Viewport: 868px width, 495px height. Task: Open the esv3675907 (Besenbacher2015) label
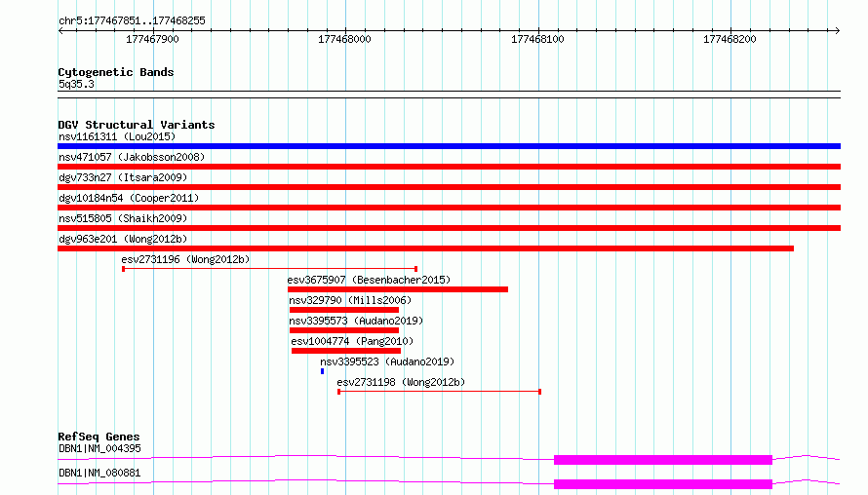click(x=369, y=280)
